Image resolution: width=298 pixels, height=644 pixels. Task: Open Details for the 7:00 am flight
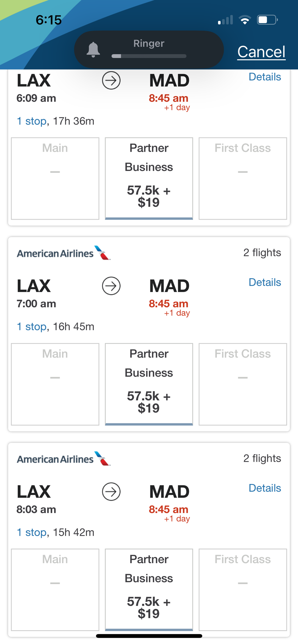click(x=264, y=282)
